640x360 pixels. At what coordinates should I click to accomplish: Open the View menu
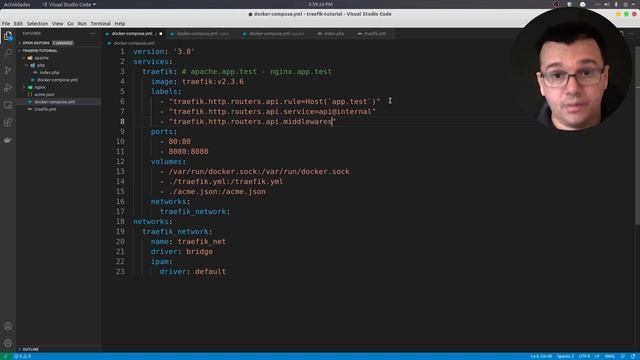57,24
